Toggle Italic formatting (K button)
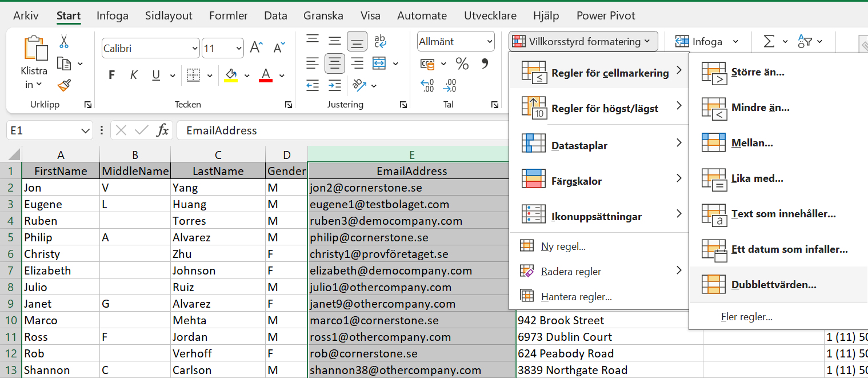The height and width of the screenshot is (378, 868). coord(134,75)
